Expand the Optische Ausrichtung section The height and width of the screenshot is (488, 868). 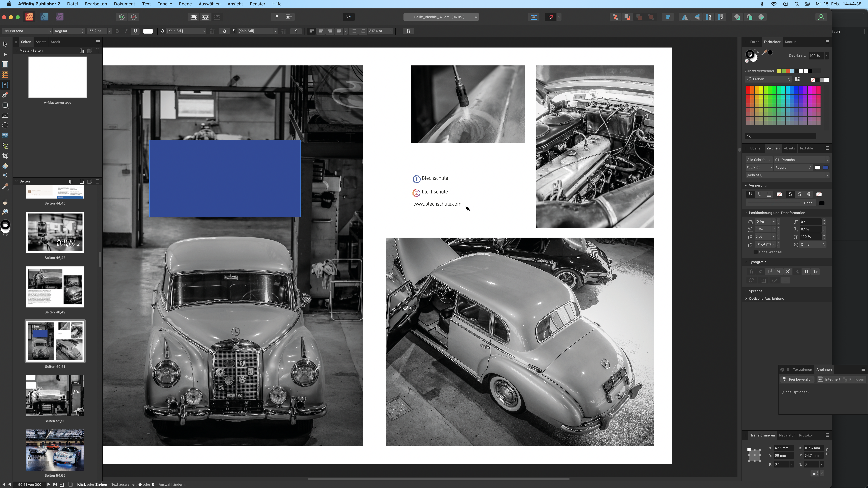tap(746, 298)
